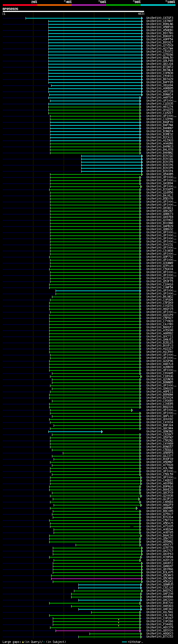The height and width of the screenshot is (644, 178).
Task: Select the UniRef100_Q6FLQ2 label
Action: coord(160,416)
